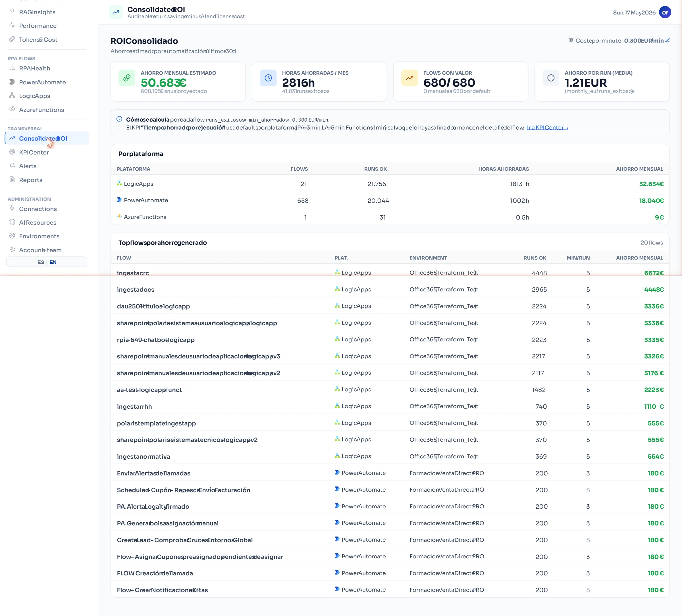Click Alerts bell icon
This screenshot has width=682, height=616.
pyautogui.click(x=12, y=166)
